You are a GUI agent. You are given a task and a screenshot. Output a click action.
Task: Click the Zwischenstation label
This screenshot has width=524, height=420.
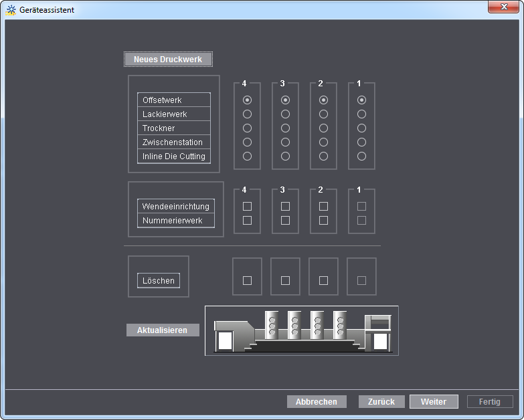pos(173,142)
